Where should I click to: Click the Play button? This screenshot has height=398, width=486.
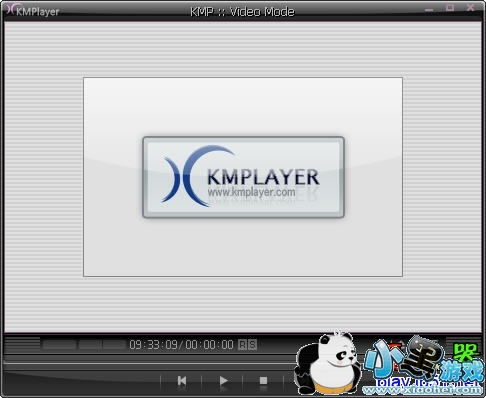pyautogui.click(x=223, y=380)
